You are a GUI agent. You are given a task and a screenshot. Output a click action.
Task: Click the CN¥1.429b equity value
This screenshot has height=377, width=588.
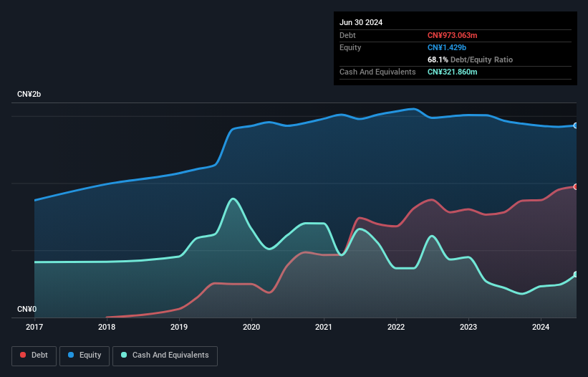pyautogui.click(x=447, y=47)
